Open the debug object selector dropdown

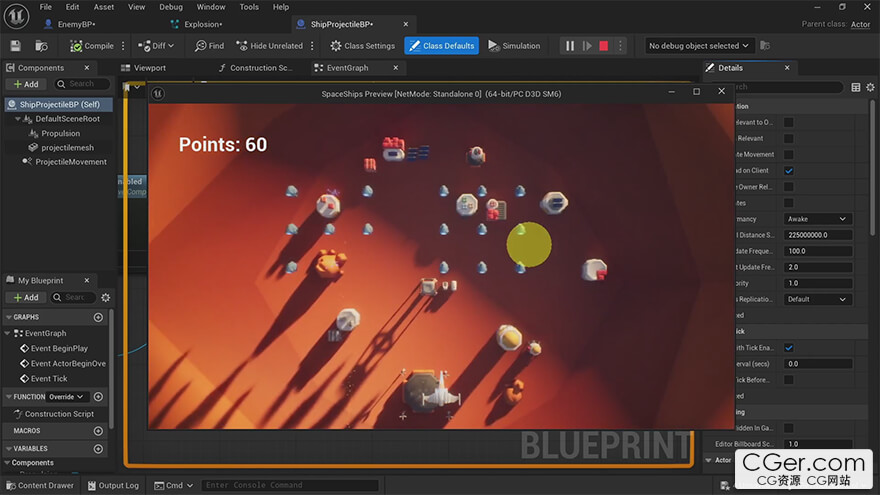click(700, 46)
